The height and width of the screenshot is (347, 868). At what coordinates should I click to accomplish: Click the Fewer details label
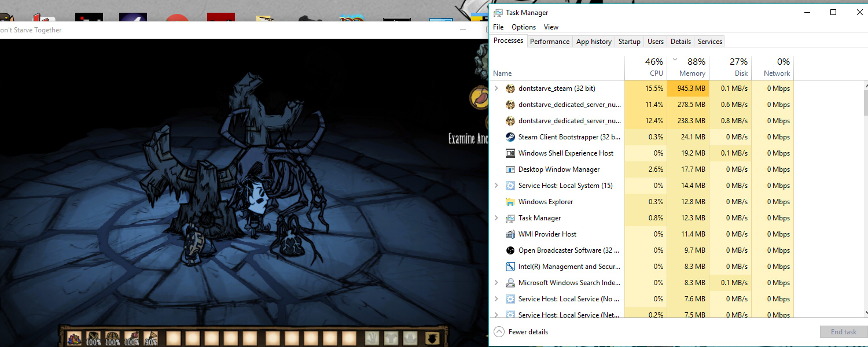click(528, 332)
